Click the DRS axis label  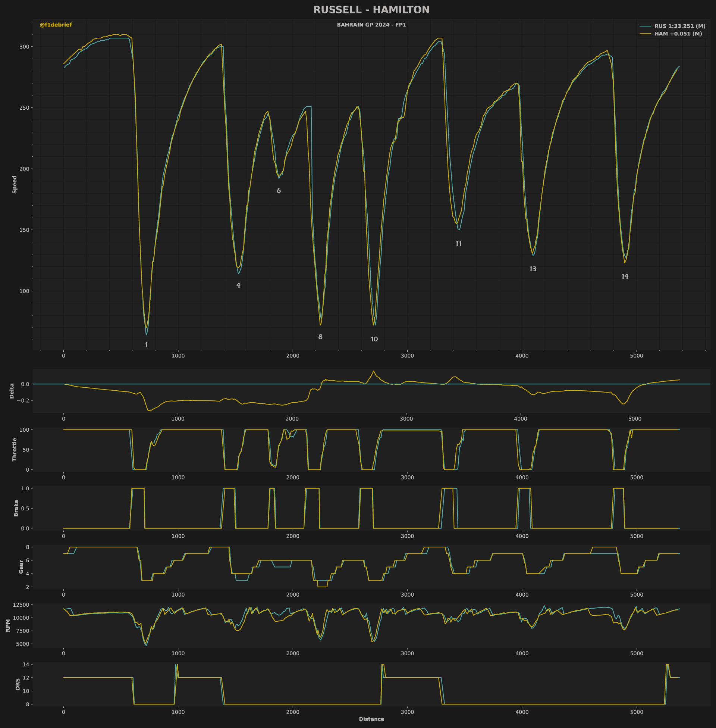point(18,684)
